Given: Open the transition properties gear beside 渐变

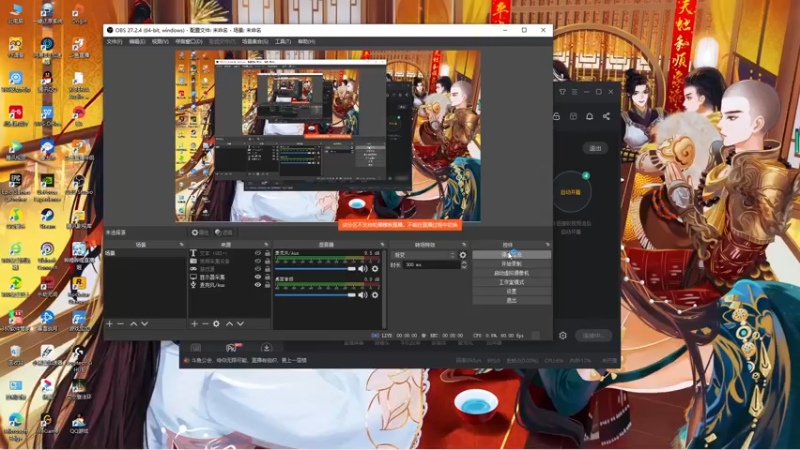Looking at the screenshot, I should click(463, 255).
